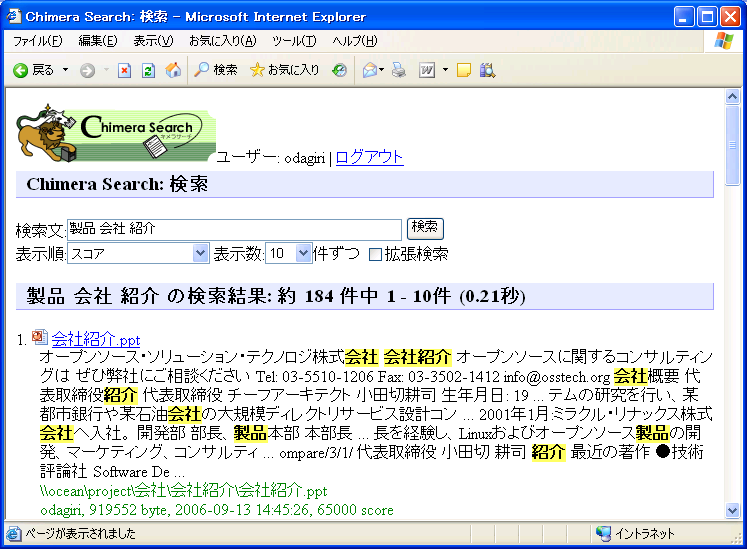This screenshot has width=747, height=549.
Task: Click the Back (戻る) arrow icon
Action: point(20,71)
